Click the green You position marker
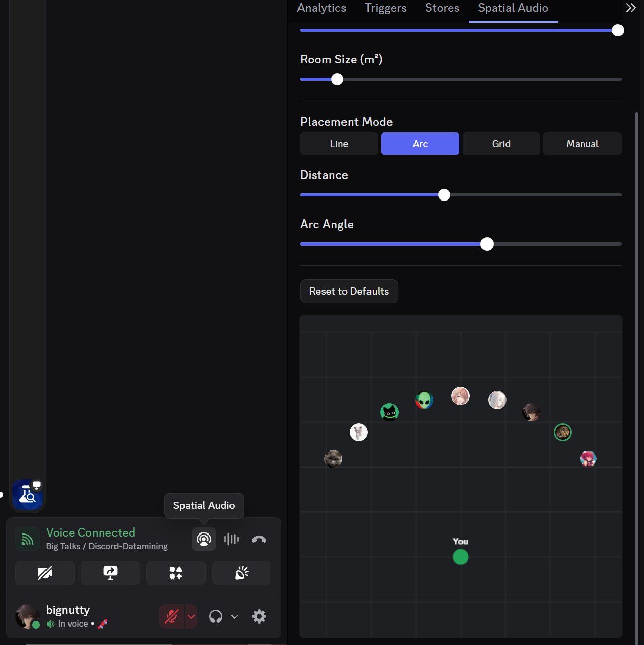The height and width of the screenshot is (645, 644). (461, 557)
